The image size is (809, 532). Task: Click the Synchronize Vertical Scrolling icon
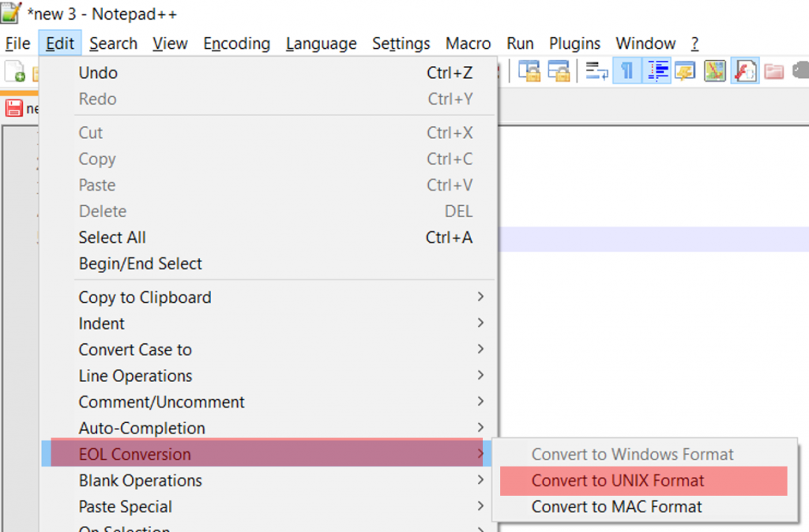pyautogui.click(x=529, y=70)
